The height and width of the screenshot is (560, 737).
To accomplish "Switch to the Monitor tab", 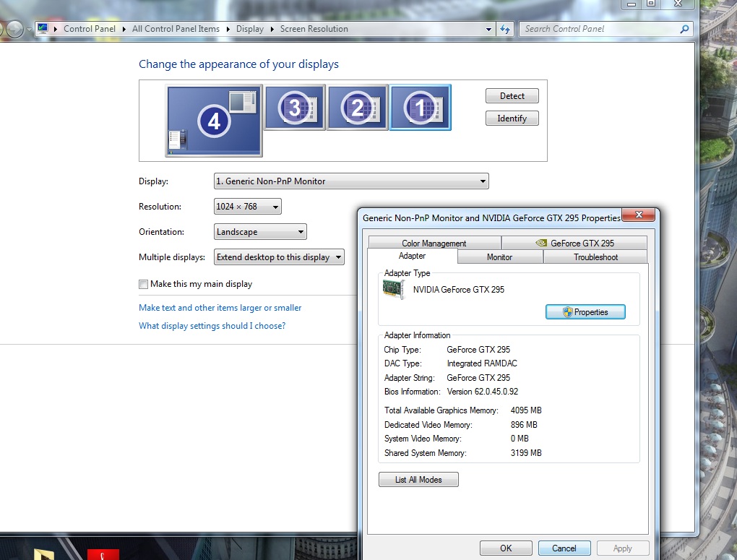I will (499, 257).
